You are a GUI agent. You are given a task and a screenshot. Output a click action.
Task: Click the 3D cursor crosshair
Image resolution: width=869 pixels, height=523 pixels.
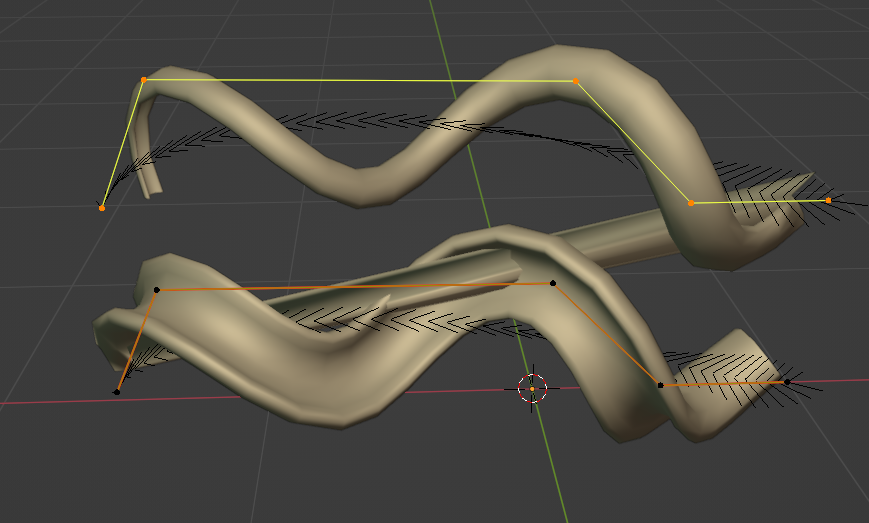532,389
